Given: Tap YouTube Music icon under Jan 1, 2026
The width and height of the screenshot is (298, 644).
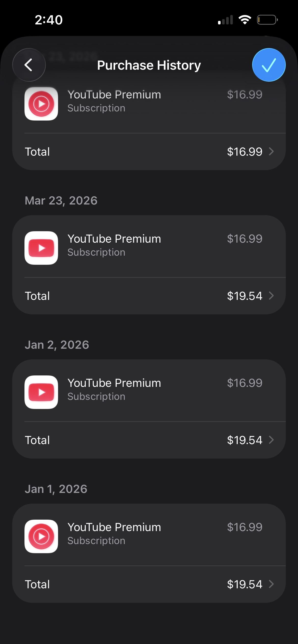Looking at the screenshot, I should point(41,536).
